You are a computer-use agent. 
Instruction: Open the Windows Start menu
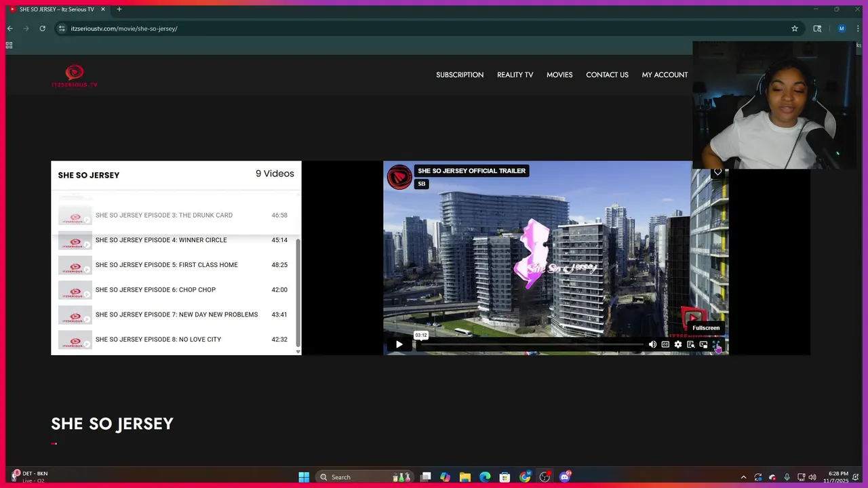[x=304, y=477]
